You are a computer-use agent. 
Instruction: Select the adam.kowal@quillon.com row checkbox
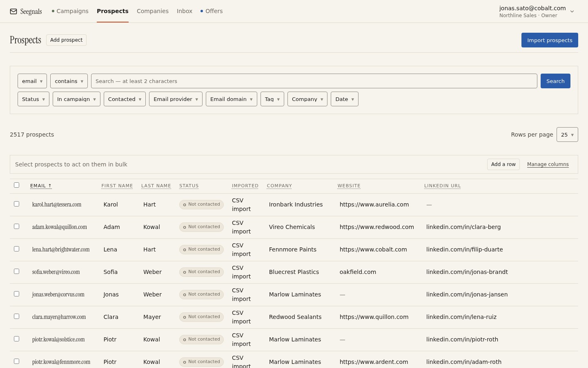[17, 227]
